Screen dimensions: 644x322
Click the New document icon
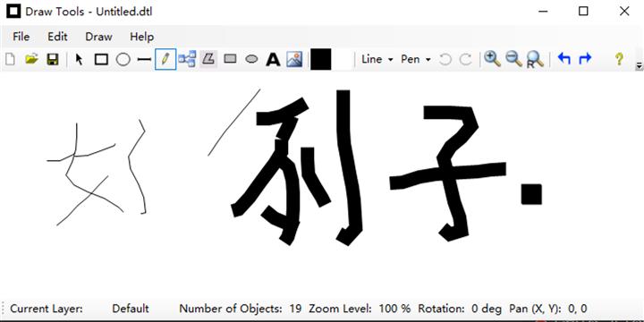(10, 60)
